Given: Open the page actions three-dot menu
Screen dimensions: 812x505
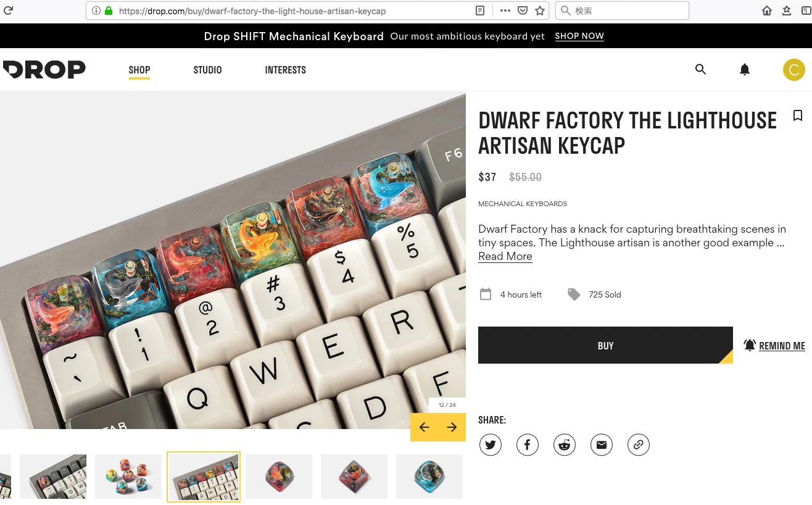Looking at the screenshot, I should (505, 10).
